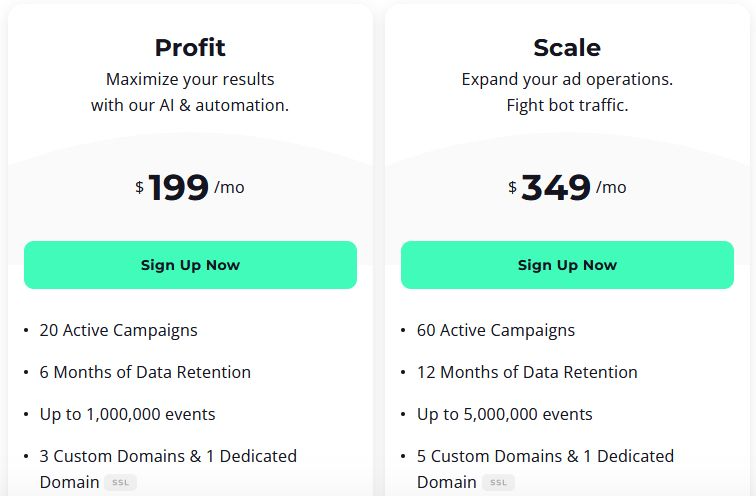Click the $199 /mo price

pyautogui.click(x=190, y=187)
